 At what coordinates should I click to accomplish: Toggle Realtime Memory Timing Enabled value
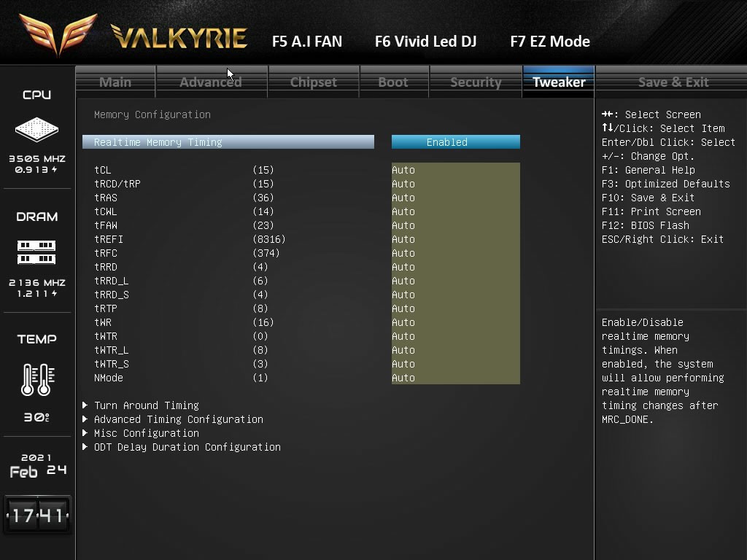[x=456, y=142]
